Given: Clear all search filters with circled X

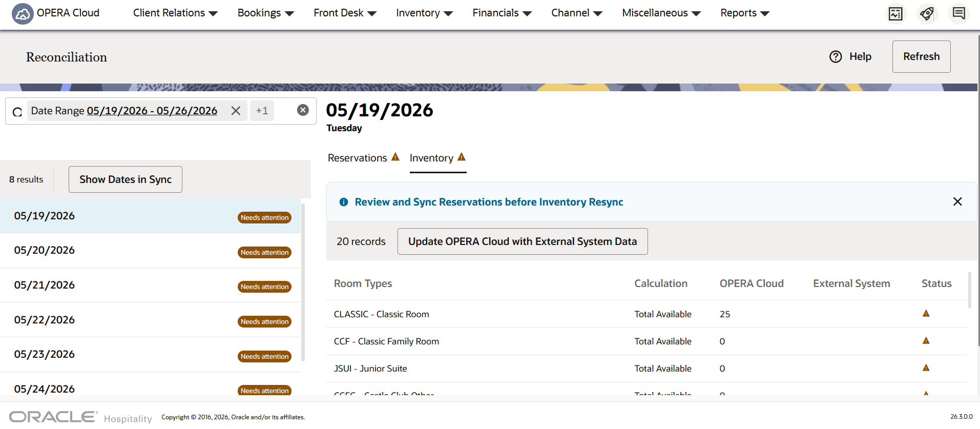Looking at the screenshot, I should (303, 110).
